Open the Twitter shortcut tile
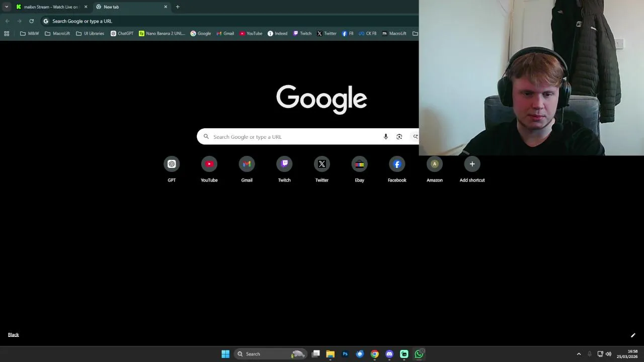The height and width of the screenshot is (362, 644). (x=322, y=169)
